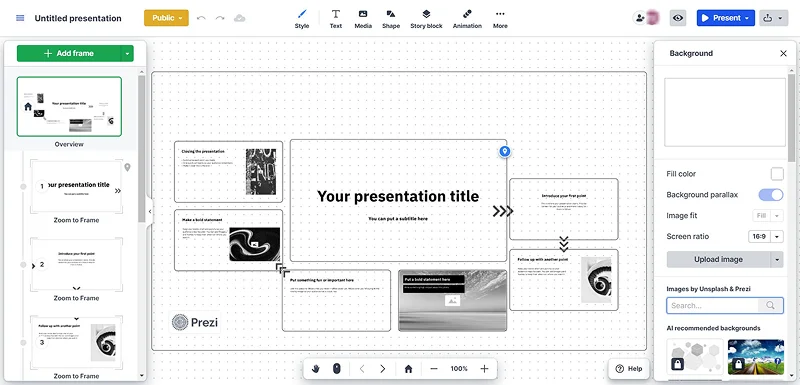The width and height of the screenshot is (800, 385).
Task: Click the image placeholder in gray frame
Action: [453, 300]
